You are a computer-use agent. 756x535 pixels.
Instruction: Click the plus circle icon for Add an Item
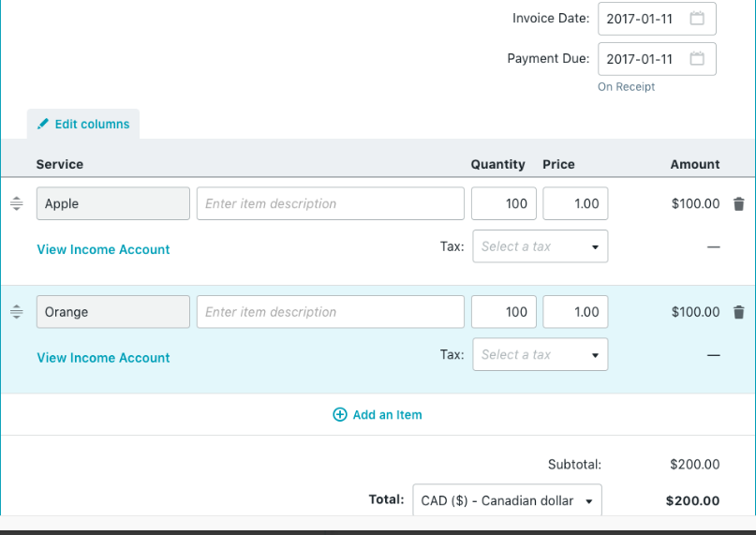pos(340,414)
